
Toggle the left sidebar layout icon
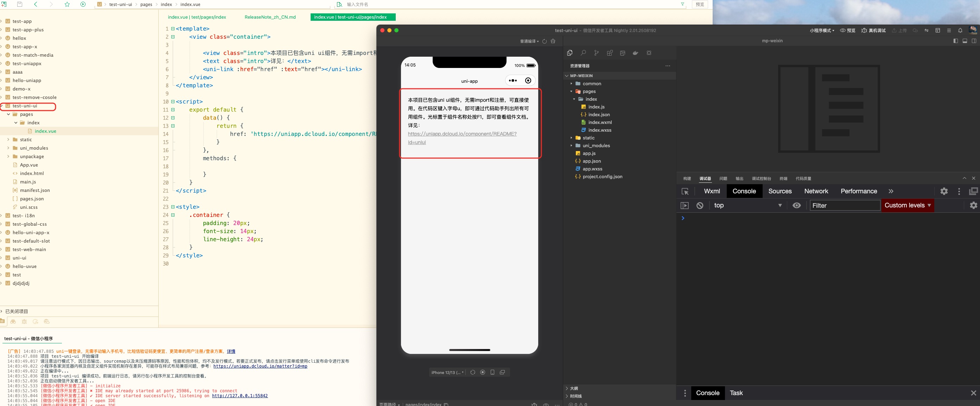[x=955, y=41]
